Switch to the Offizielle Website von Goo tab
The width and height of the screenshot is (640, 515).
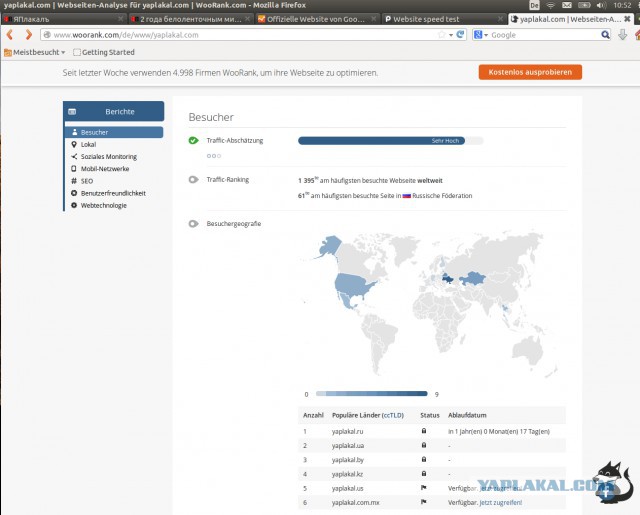pos(317,19)
